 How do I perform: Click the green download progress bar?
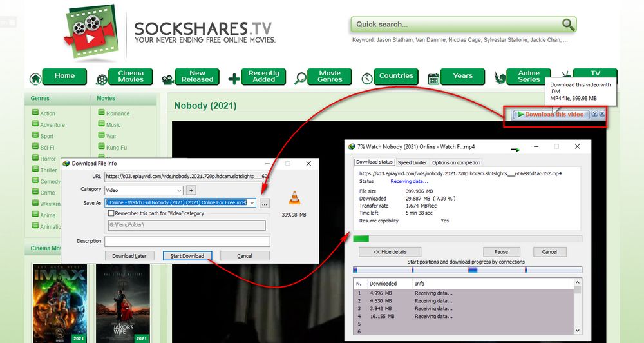pyautogui.click(x=468, y=239)
